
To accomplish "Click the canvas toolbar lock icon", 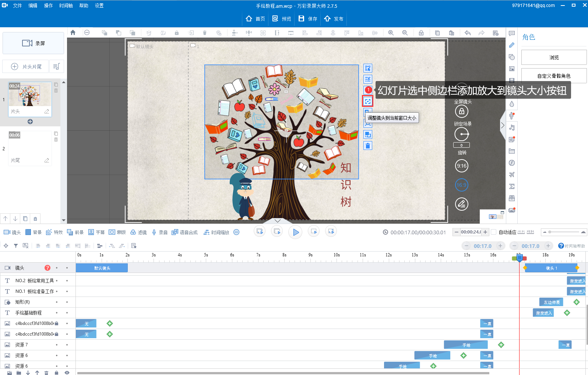I will 421,33.
